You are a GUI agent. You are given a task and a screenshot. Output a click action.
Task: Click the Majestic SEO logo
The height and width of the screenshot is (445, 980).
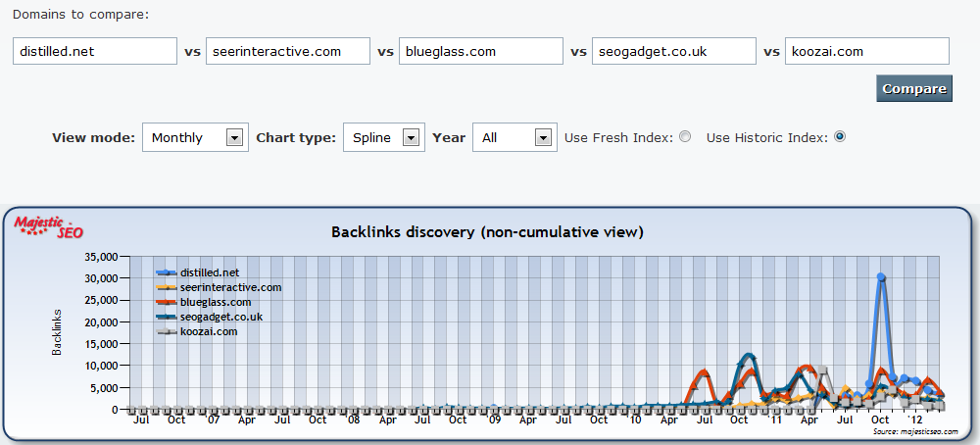(49, 226)
